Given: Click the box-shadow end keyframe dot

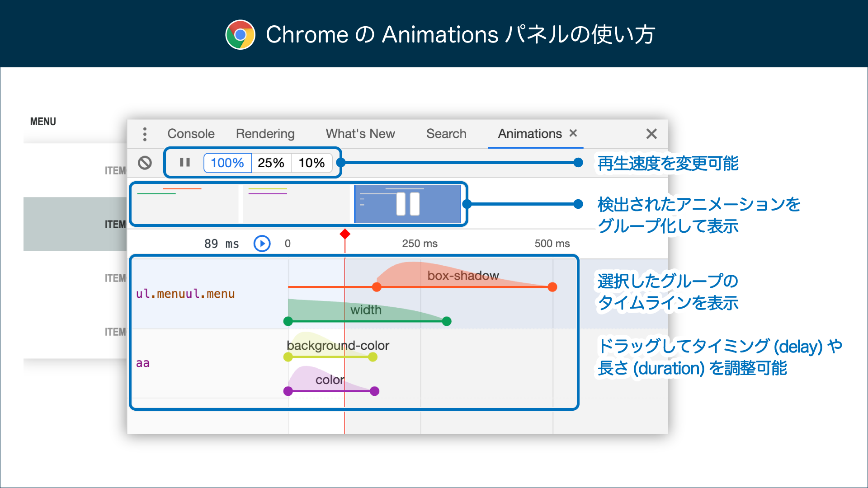Looking at the screenshot, I should (x=552, y=287).
